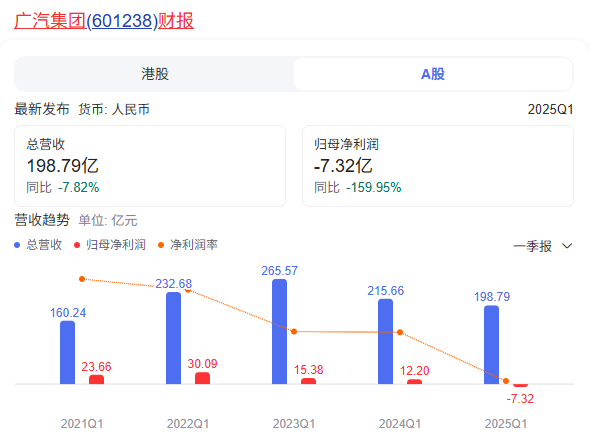Click the 2023Q1 net margin point

pos(294,332)
